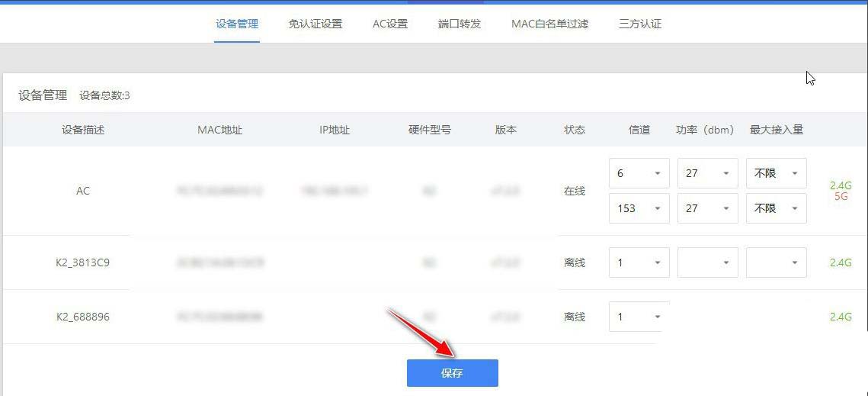Open AC 5G channel dropdown showing 153
Screen dimensions: 868x396
click(639, 208)
